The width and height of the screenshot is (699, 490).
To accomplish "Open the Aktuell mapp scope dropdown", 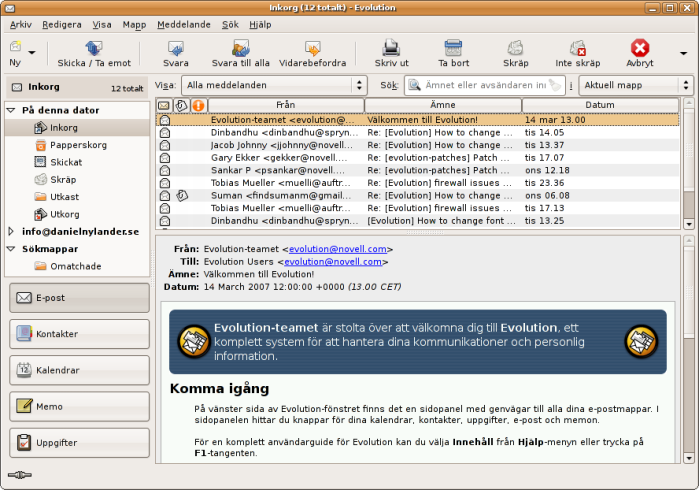I will tap(636, 85).
